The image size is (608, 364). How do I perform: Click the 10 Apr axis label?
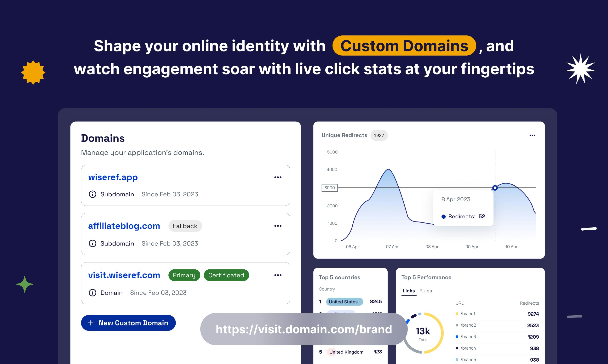click(511, 246)
